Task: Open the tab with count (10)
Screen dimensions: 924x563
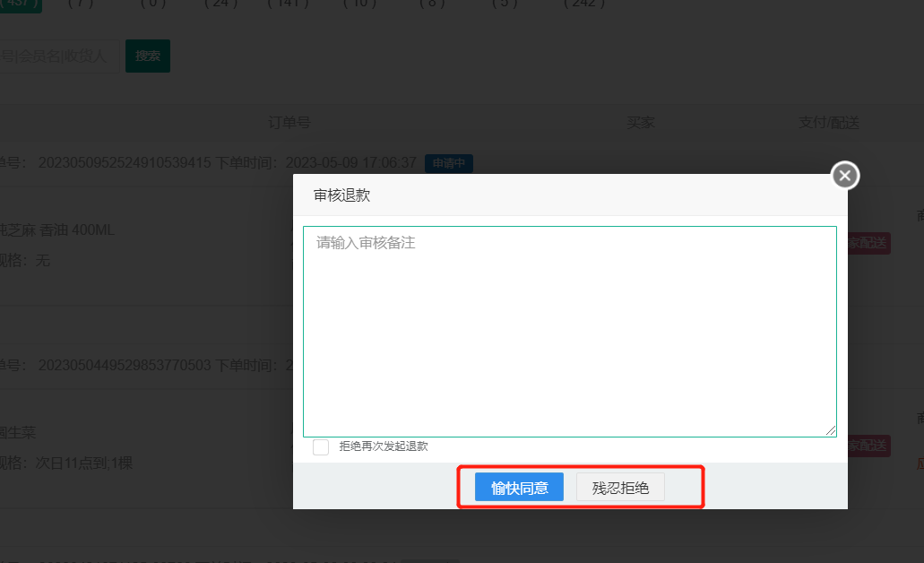Action: pyautogui.click(x=361, y=4)
